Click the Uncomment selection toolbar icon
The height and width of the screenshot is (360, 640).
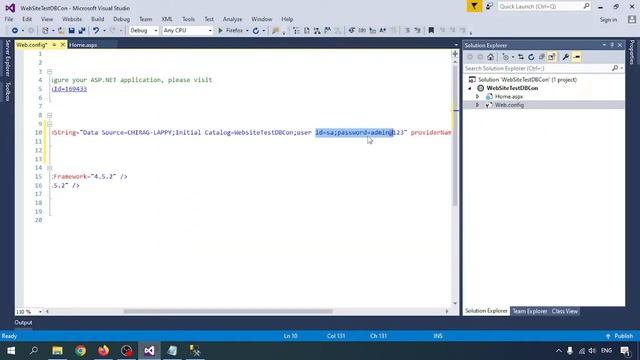[x=417, y=31]
